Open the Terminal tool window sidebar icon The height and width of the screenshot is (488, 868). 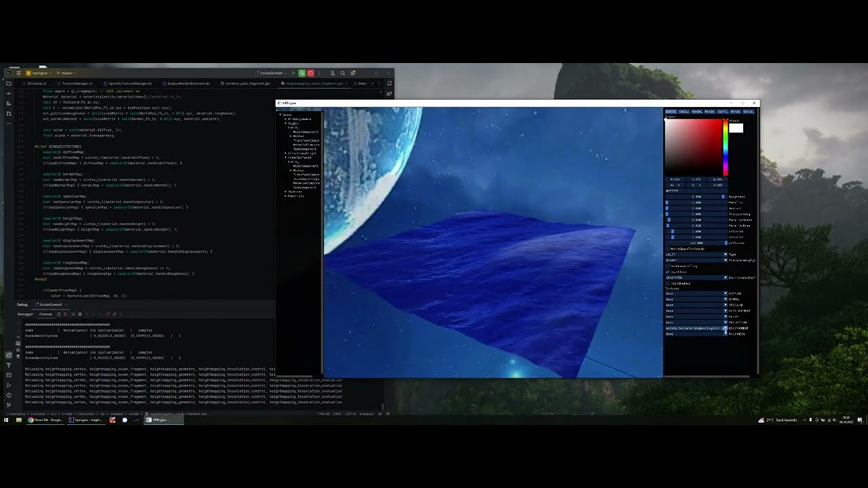point(9,375)
